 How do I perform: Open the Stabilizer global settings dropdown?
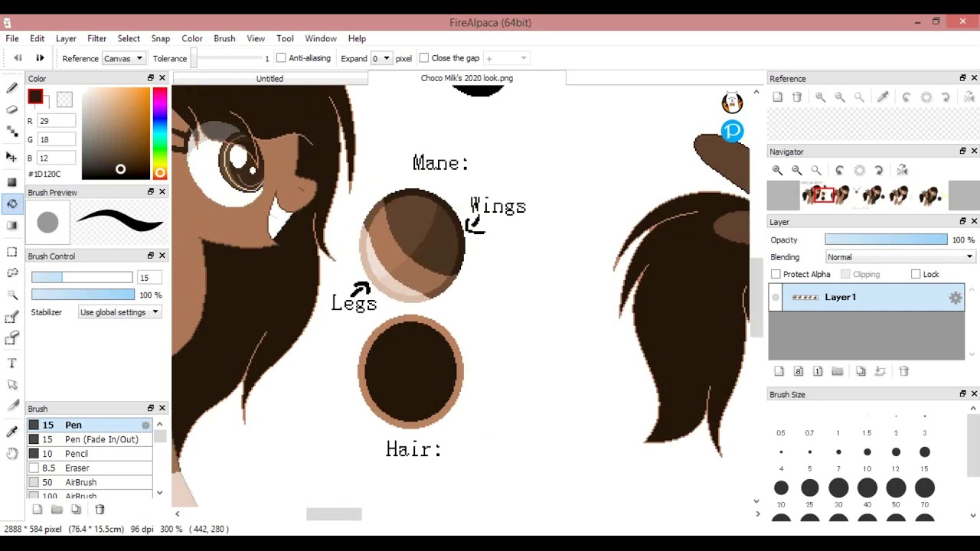pos(119,312)
